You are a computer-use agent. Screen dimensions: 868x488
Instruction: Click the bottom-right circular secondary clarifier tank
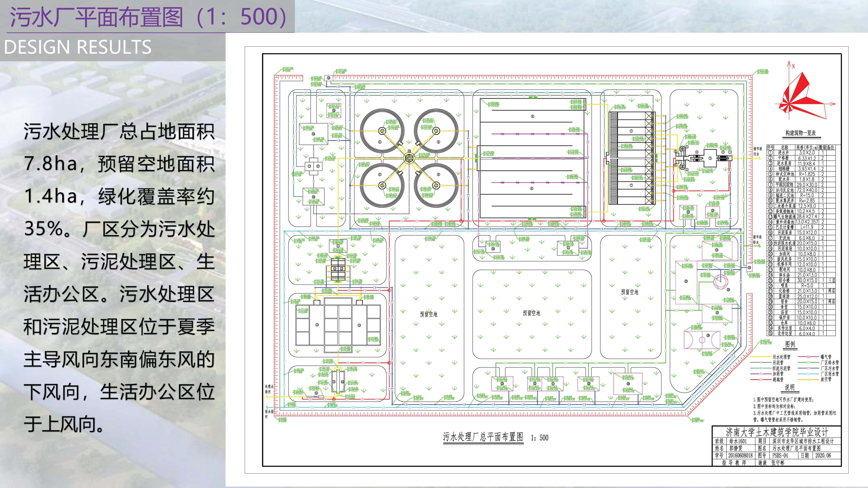coord(436,185)
